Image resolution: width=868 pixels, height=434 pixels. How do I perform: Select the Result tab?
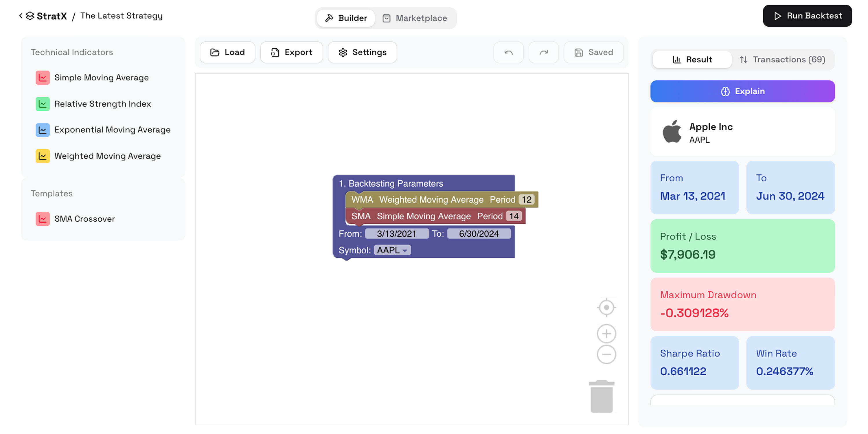(x=692, y=60)
